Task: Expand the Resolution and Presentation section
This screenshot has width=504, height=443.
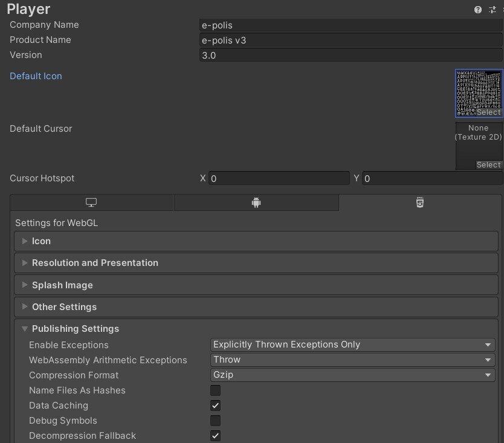Action: point(256,263)
